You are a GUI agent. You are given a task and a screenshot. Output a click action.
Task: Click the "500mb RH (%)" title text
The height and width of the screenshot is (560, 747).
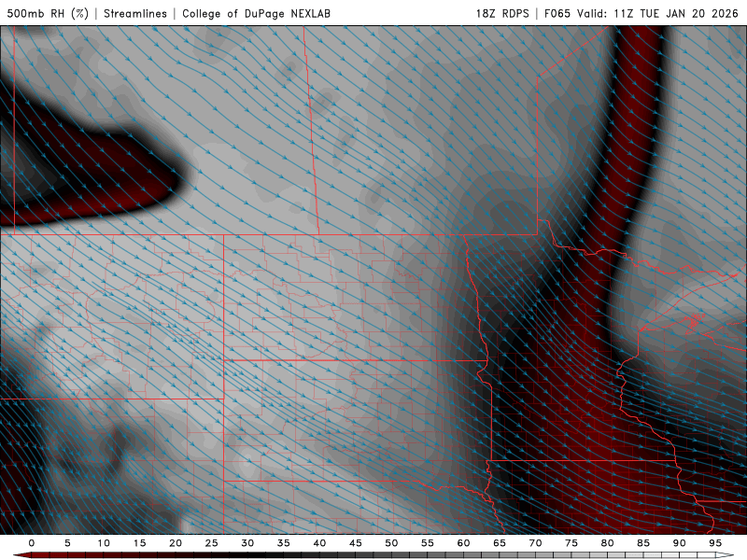(48, 13)
